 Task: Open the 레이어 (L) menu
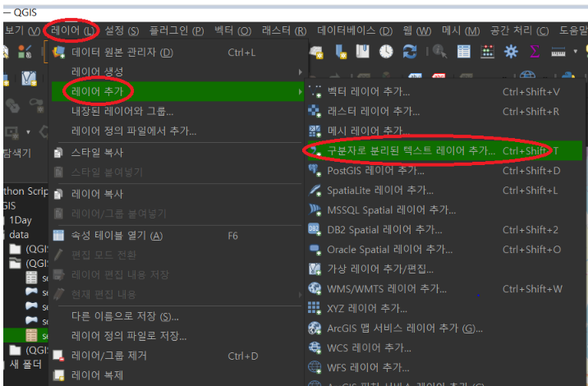(72, 30)
